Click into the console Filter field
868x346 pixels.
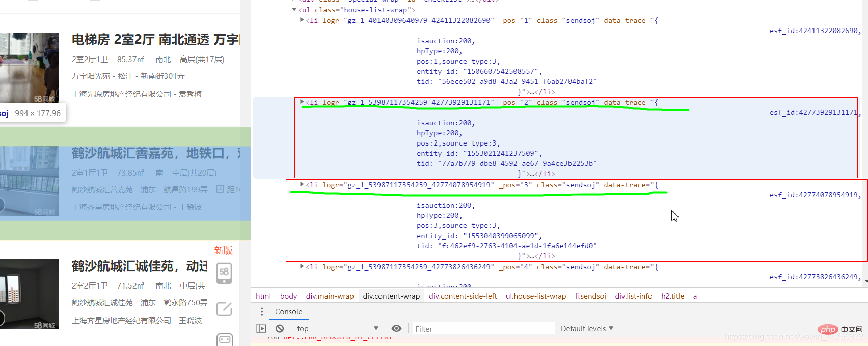[481, 329]
